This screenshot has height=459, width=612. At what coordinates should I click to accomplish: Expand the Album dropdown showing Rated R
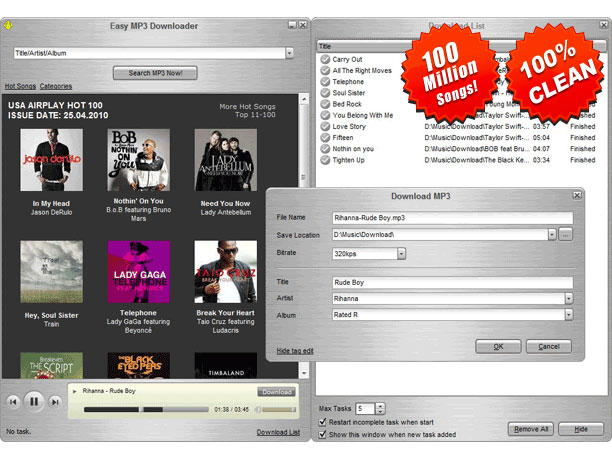pos(569,315)
